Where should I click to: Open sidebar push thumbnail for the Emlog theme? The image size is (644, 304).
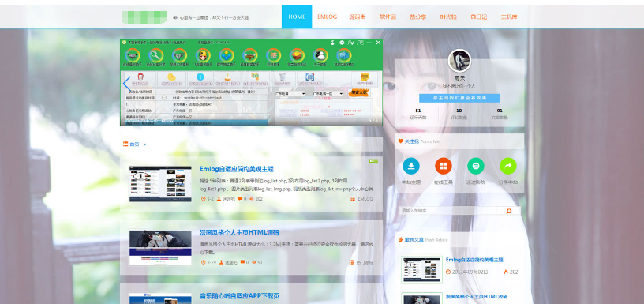tap(421, 270)
